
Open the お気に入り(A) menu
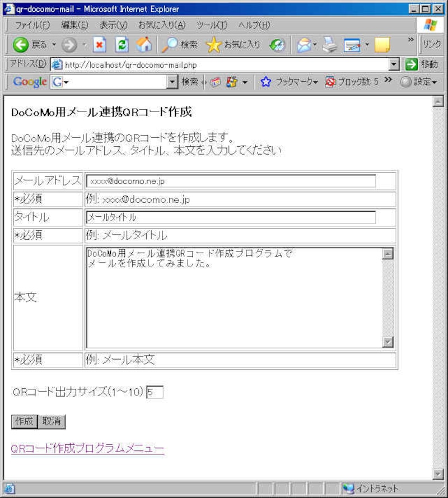[x=162, y=25]
